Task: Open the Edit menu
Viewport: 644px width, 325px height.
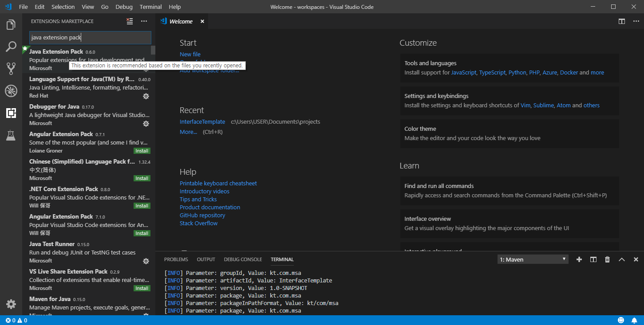Action: (x=40, y=7)
